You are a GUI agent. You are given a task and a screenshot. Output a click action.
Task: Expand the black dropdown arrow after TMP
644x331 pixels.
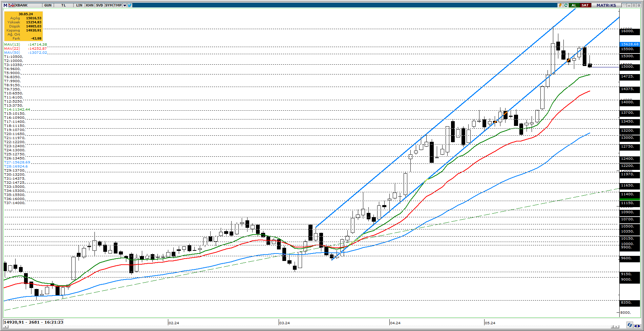(x=125, y=5)
